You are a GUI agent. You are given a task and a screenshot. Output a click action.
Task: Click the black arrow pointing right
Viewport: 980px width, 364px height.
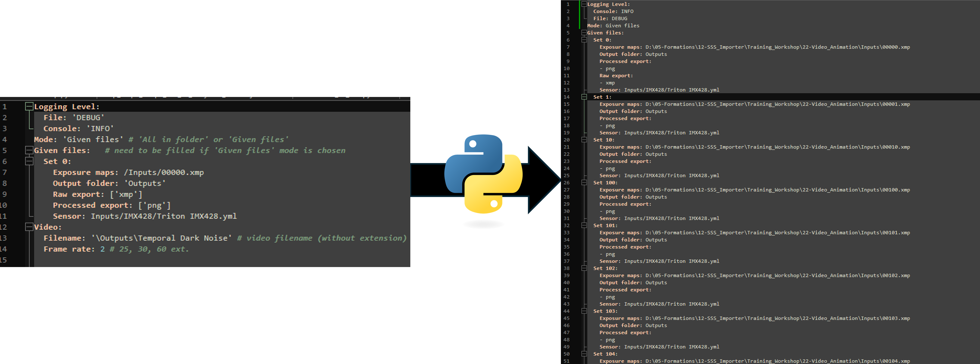coord(544,180)
